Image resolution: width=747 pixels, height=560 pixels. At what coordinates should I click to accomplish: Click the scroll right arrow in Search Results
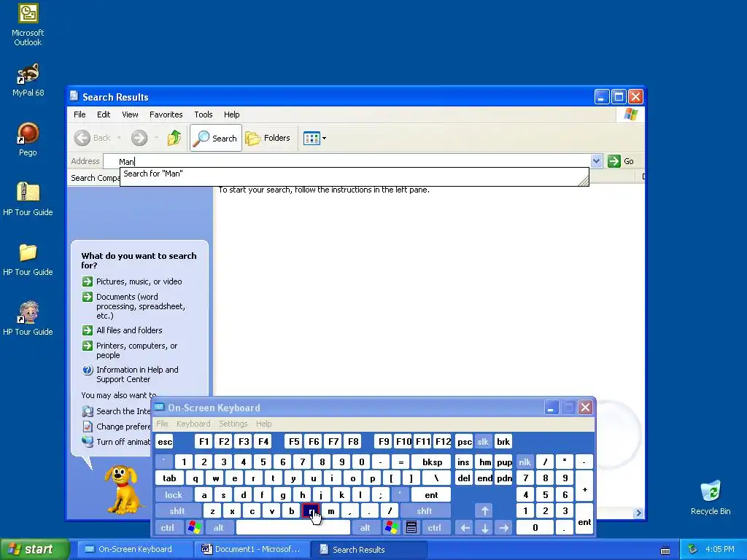[639, 513]
